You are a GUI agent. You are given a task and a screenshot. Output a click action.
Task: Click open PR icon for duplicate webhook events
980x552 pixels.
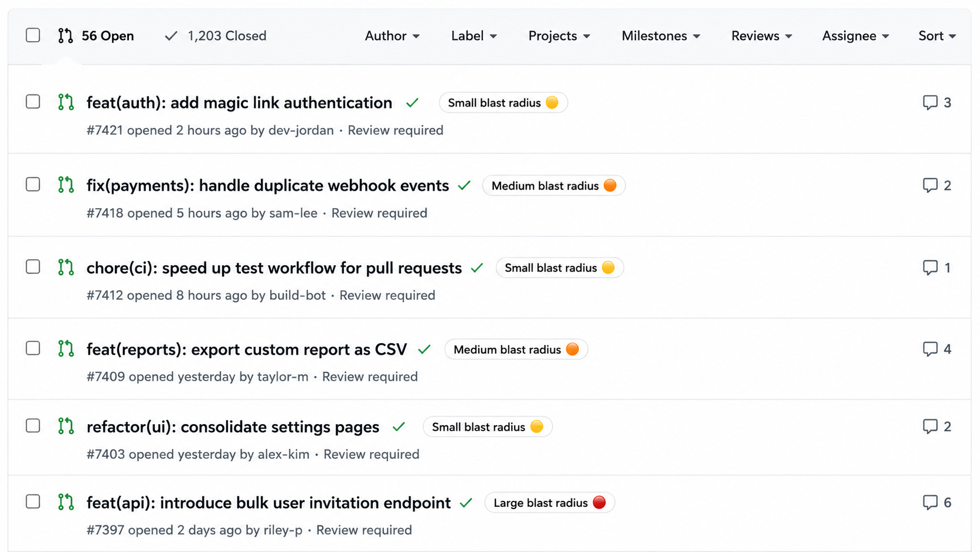[x=66, y=185]
